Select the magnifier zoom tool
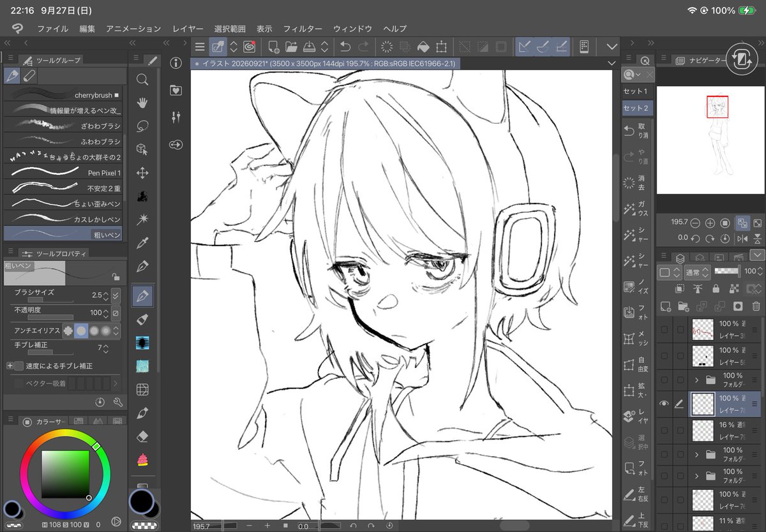The image size is (766, 532). click(x=143, y=80)
